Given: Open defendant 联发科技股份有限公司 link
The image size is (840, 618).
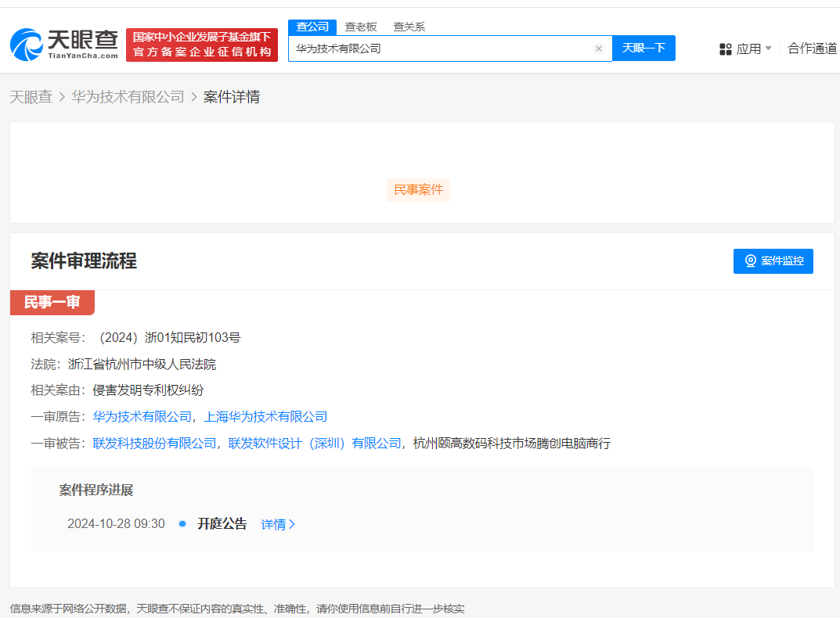Looking at the screenshot, I should pyautogui.click(x=154, y=444).
